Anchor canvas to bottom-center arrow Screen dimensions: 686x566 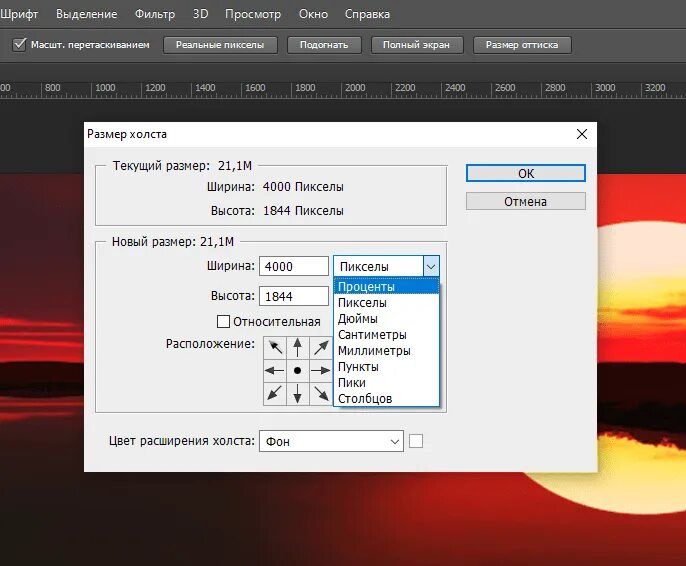(298, 394)
